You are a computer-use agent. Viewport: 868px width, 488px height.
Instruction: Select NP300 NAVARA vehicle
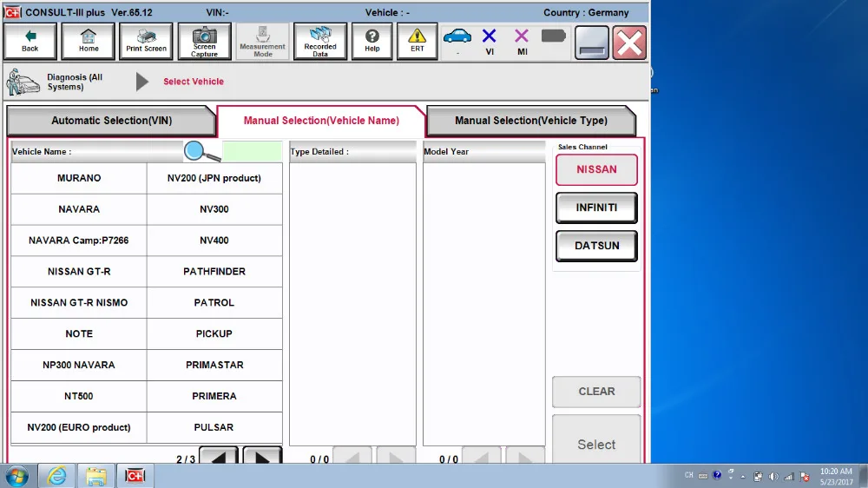click(x=79, y=365)
